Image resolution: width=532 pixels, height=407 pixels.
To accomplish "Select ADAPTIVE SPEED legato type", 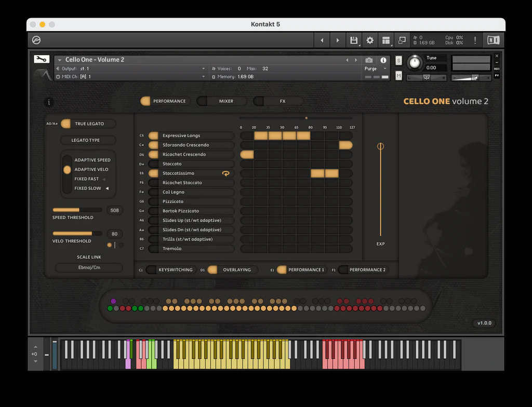I will [x=92, y=160].
